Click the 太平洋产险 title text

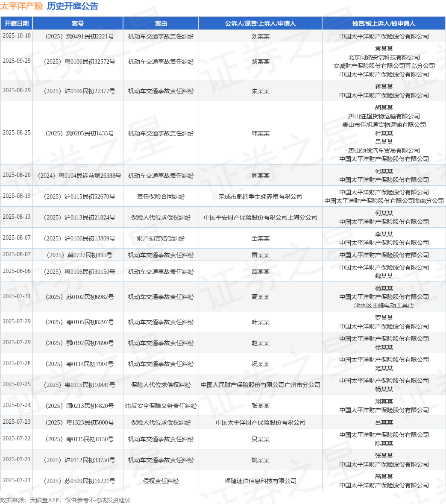[21, 6]
